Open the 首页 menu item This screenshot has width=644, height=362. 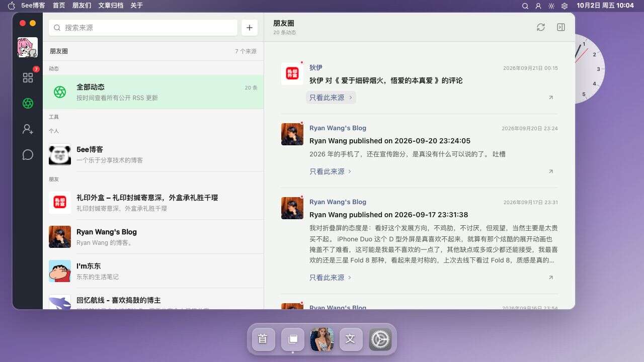59,6
